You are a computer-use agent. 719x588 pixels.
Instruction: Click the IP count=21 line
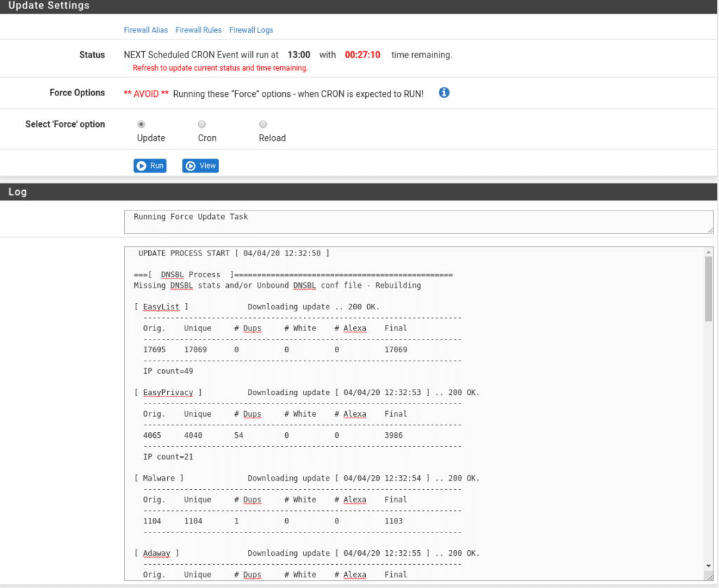click(169, 457)
